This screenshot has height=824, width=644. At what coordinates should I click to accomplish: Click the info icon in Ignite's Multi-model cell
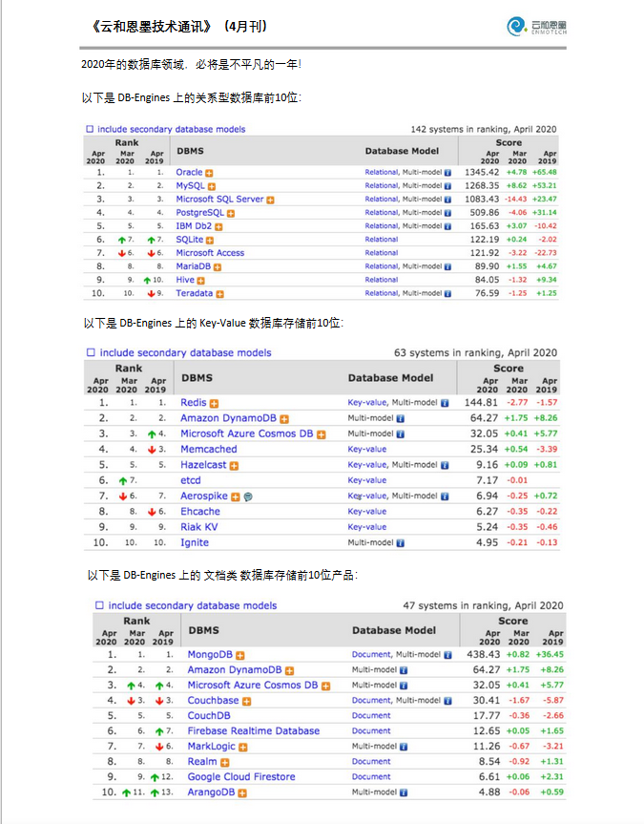pos(401,543)
